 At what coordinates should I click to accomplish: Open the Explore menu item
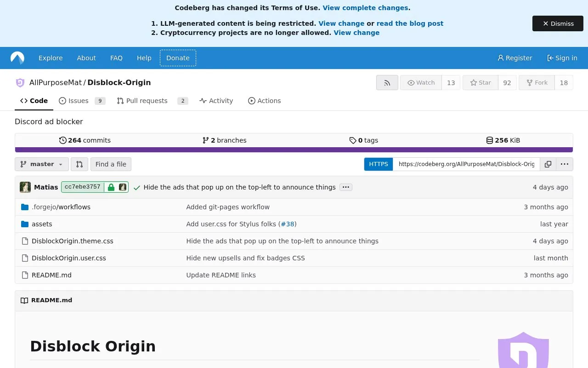51,58
